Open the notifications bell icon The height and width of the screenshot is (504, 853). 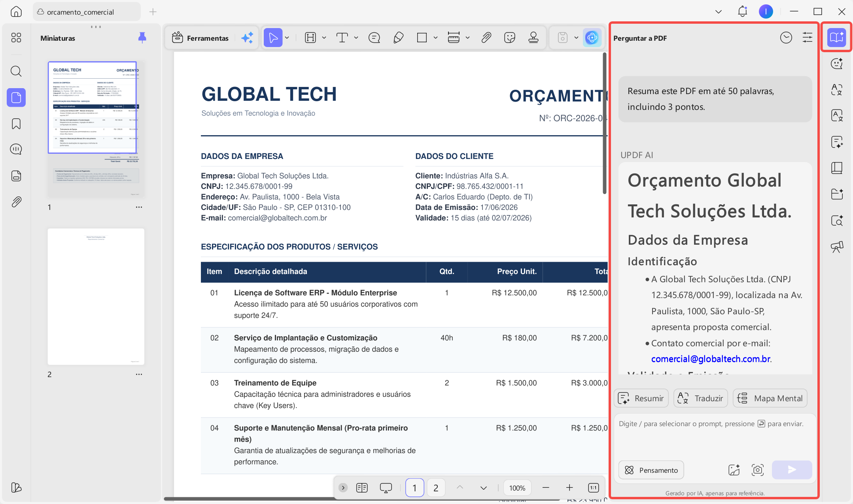(743, 11)
